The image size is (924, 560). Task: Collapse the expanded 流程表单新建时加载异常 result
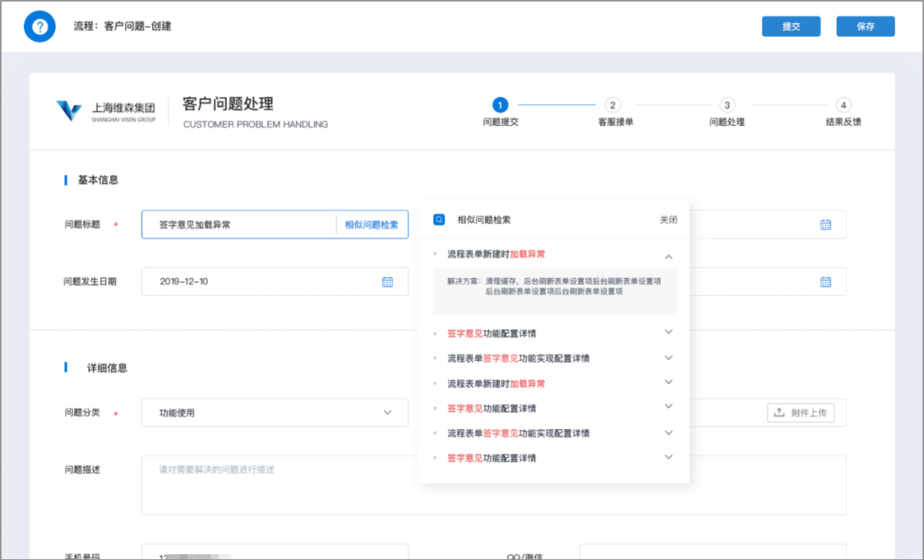(668, 256)
